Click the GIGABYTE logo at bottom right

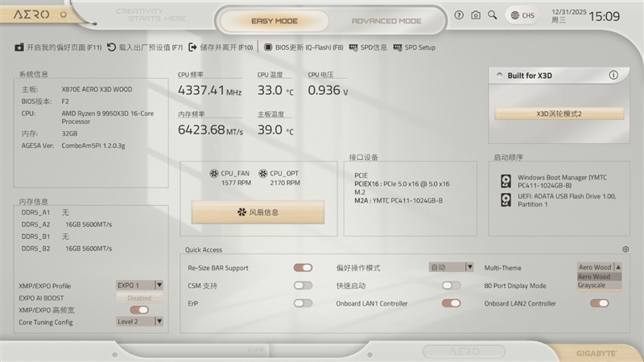pyautogui.click(x=597, y=353)
